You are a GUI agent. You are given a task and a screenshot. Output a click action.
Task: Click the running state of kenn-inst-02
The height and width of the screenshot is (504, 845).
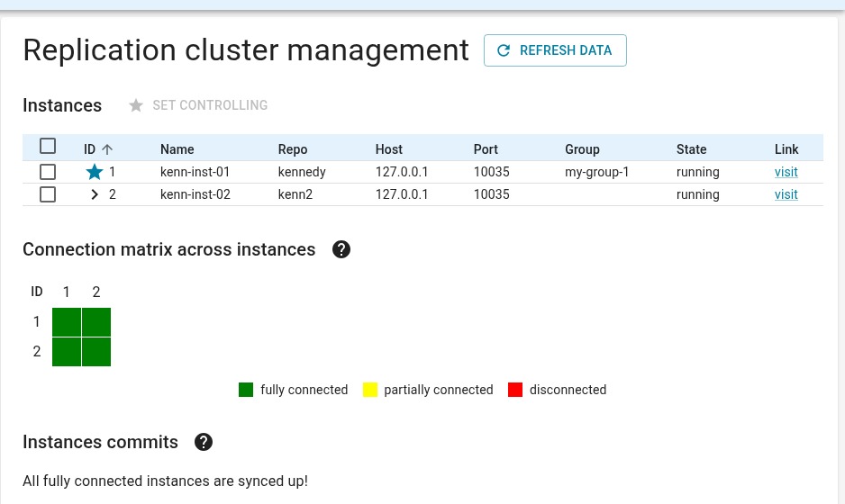click(x=698, y=195)
